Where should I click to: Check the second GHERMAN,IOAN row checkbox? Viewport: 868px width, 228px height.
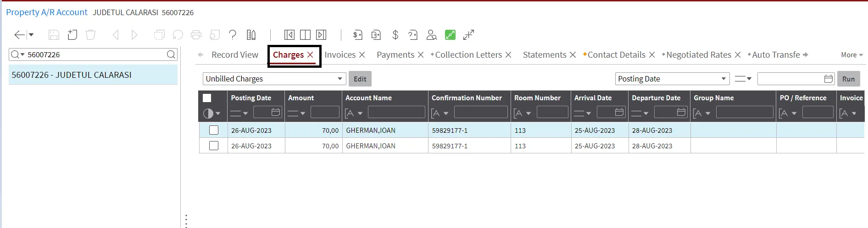pos(214,146)
